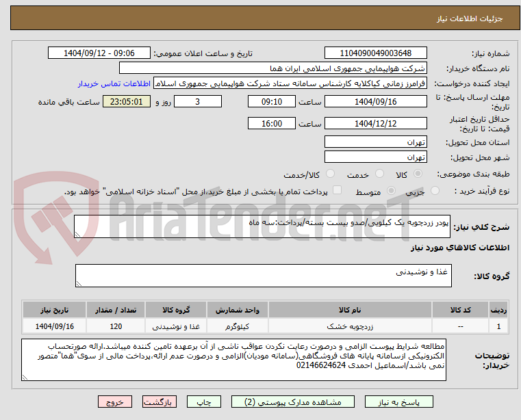
Task: Click the announcement date field 1404/09/12 - 09:06
Action: pos(99,53)
